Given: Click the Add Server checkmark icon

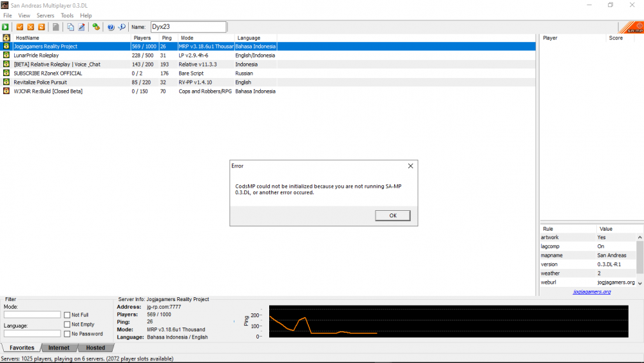Looking at the screenshot, I should 19,26.
